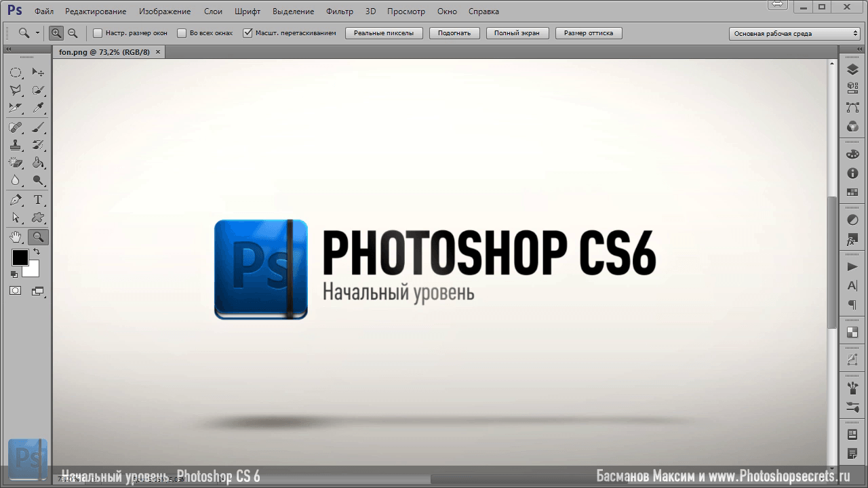Choose the Paint Bucket tool
Screen dimensions: 868x488
click(38, 163)
